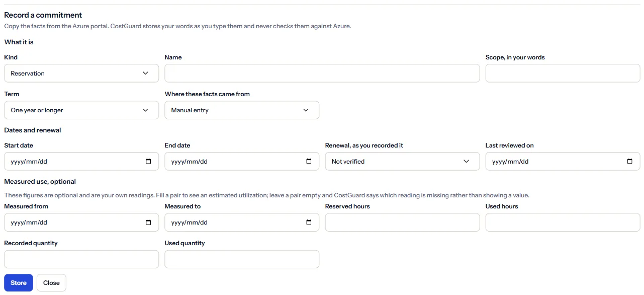The image size is (644, 295).
Task: Click the These figures are optional help text
Action: (266, 195)
